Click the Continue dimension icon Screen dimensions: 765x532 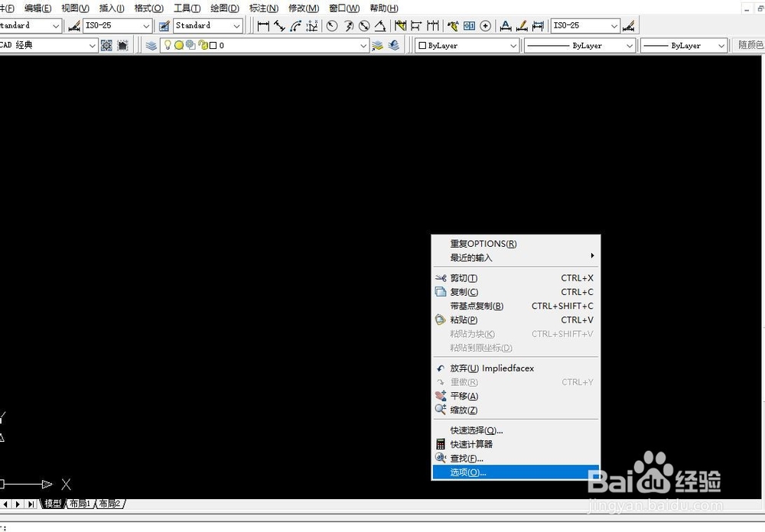pos(433,25)
